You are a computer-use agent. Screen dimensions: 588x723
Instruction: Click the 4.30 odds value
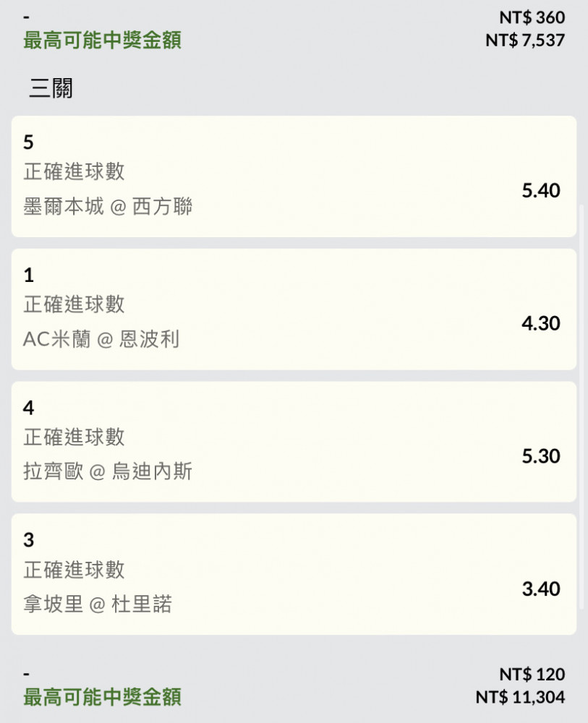pos(541,323)
